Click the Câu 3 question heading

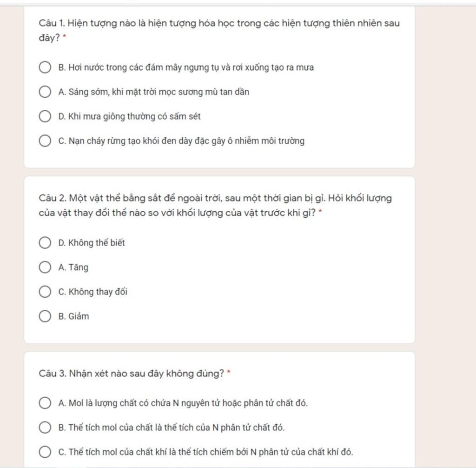132,374
